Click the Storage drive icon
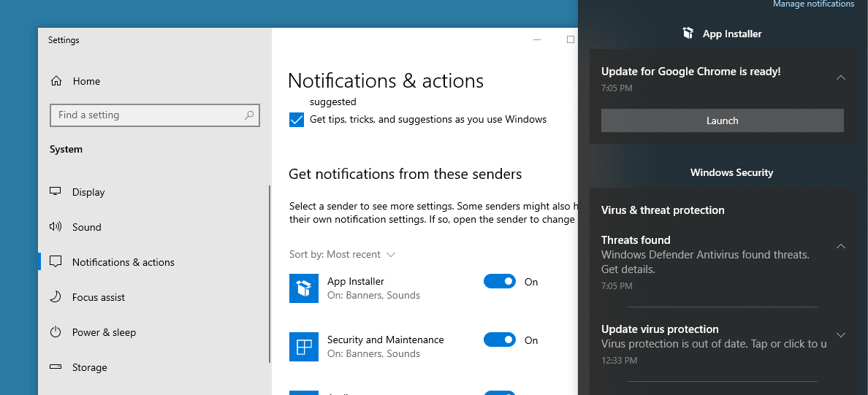The height and width of the screenshot is (395, 868). point(56,367)
